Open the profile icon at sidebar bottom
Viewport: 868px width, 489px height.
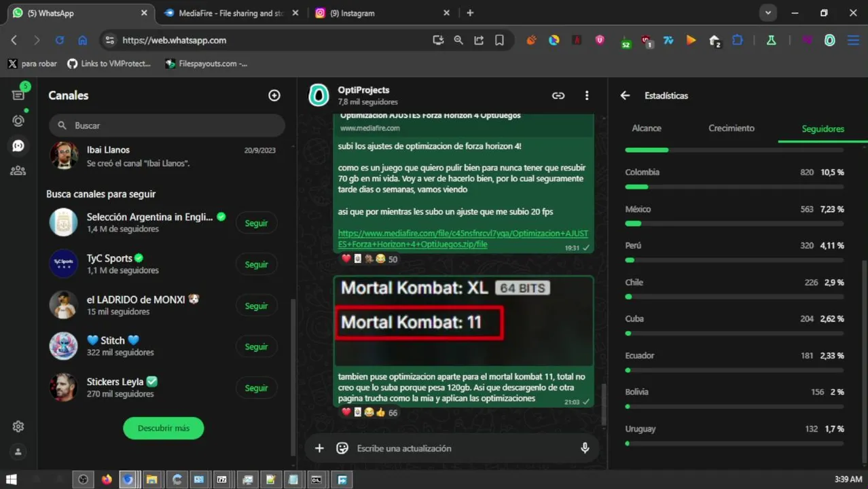coord(18,452)
